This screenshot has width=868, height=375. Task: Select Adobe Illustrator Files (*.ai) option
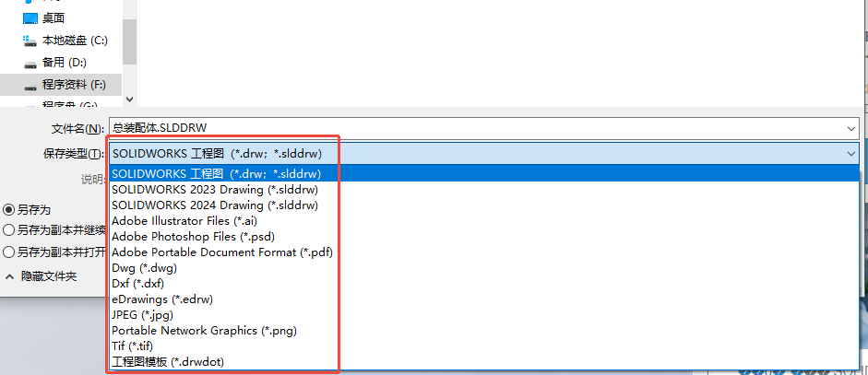[184, 220]
